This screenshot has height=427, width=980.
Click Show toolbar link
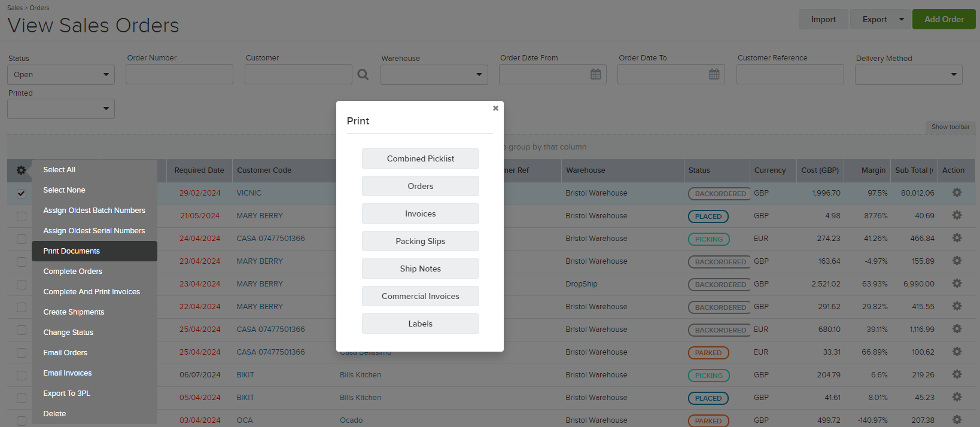pyautogui.click(x=951, y=127)
